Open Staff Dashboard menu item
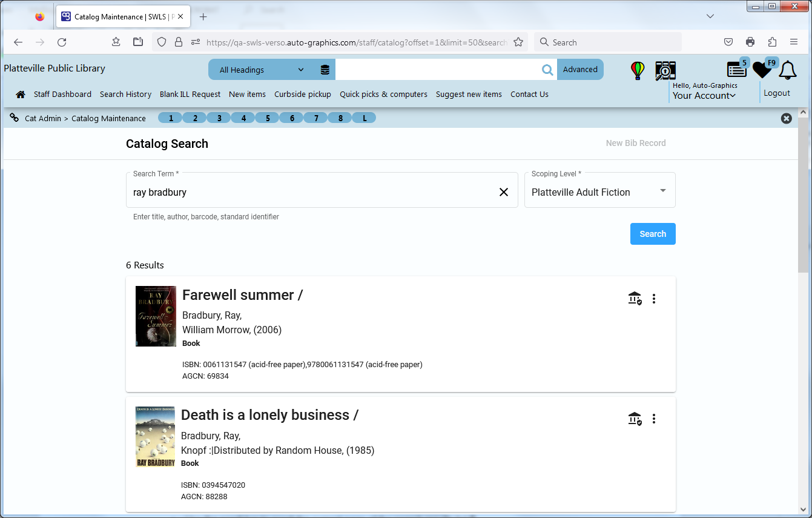Image resolution: width=812 pixels, height=518 pixels. (x=62, y=95)
